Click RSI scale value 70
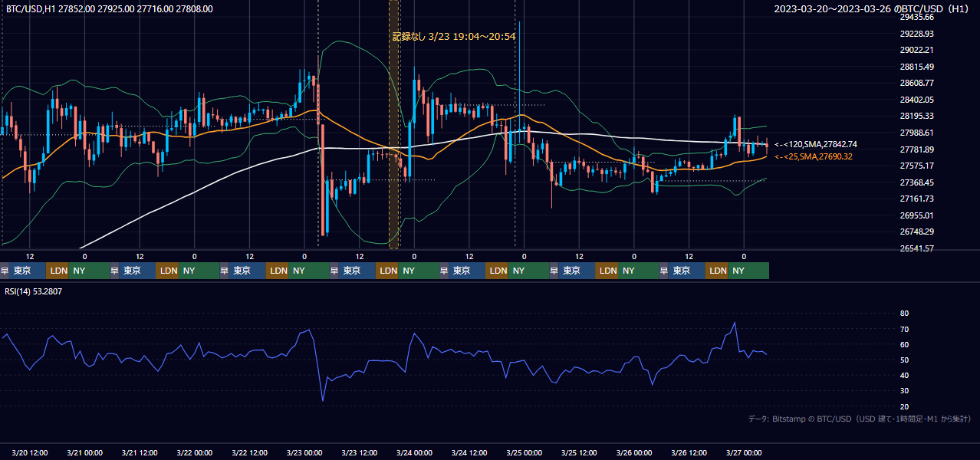 point(904,329)
